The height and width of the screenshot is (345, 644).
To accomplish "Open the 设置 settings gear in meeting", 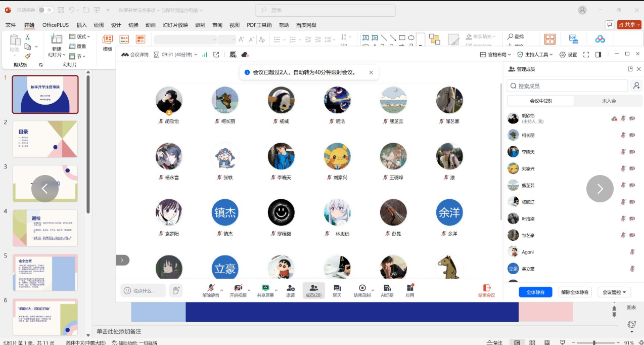I will coord(569,55).
